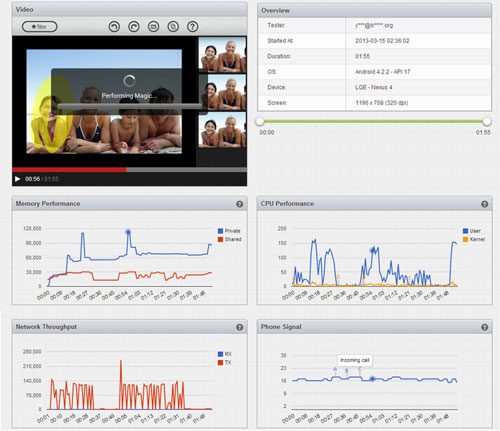Click the redo arrow icon
The image size is (500, 431).
pyautogui.click(x=134, y=26)
